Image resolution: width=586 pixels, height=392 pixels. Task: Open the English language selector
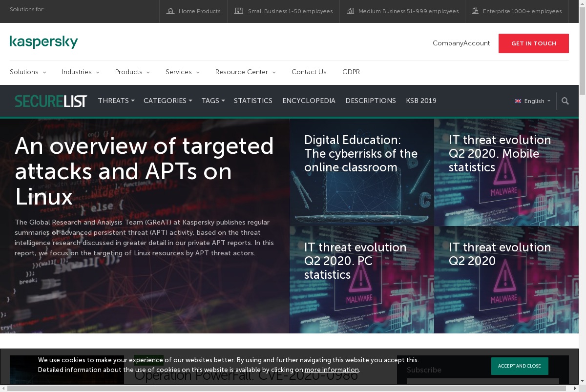pos(533,101)
